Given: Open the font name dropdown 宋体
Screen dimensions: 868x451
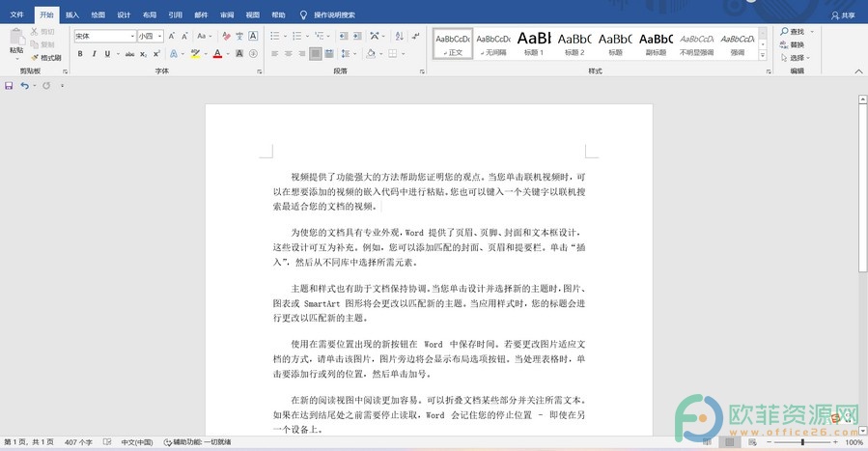Looking at the screenshot, I should click(105, 36).
